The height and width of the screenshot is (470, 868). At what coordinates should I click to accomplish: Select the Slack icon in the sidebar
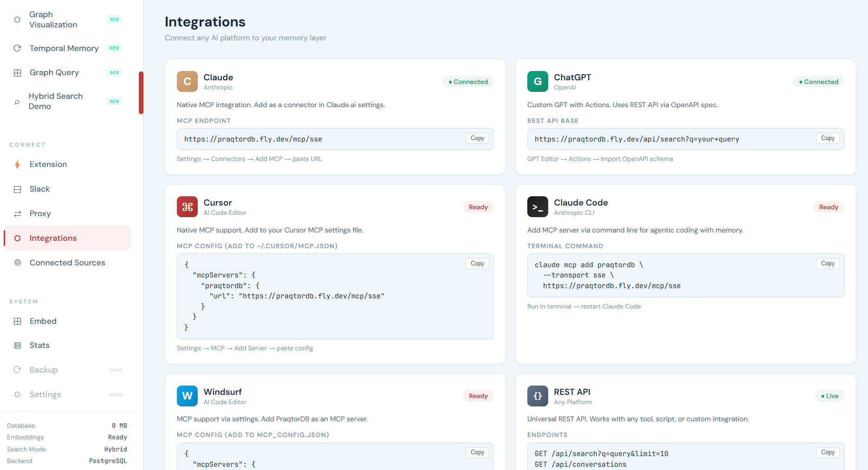click(17, 189)
